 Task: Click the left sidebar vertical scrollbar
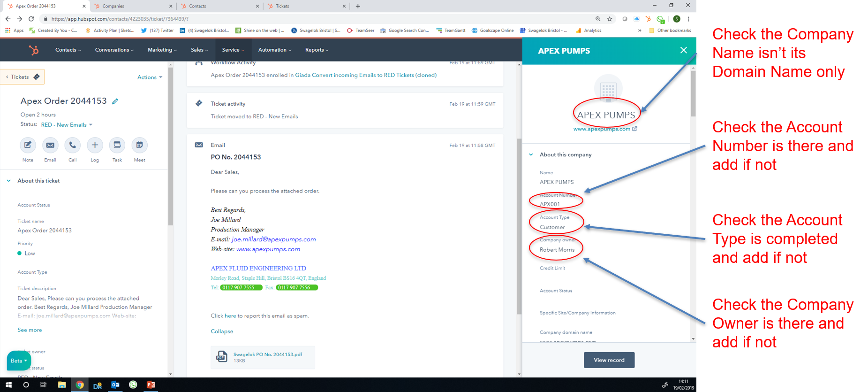(171, 146)
